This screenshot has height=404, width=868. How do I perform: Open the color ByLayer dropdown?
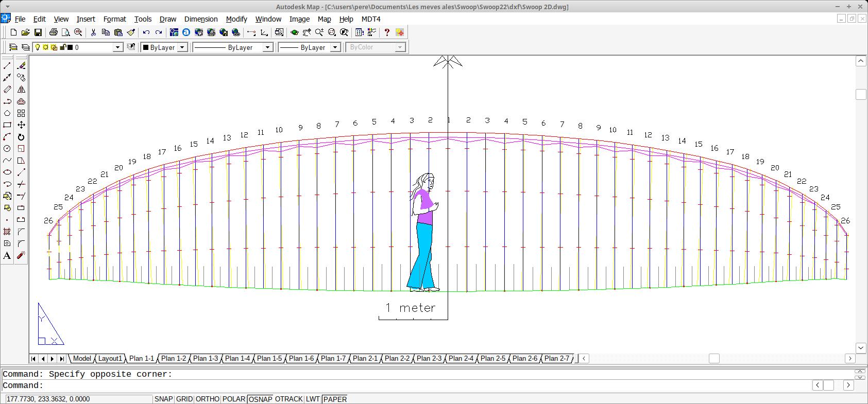click(x=182, y=47)
